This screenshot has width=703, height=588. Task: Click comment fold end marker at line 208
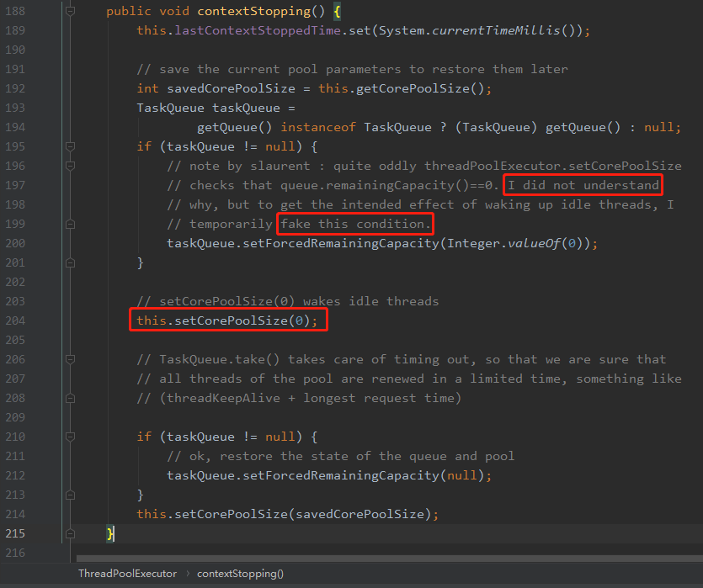(71, 398)
